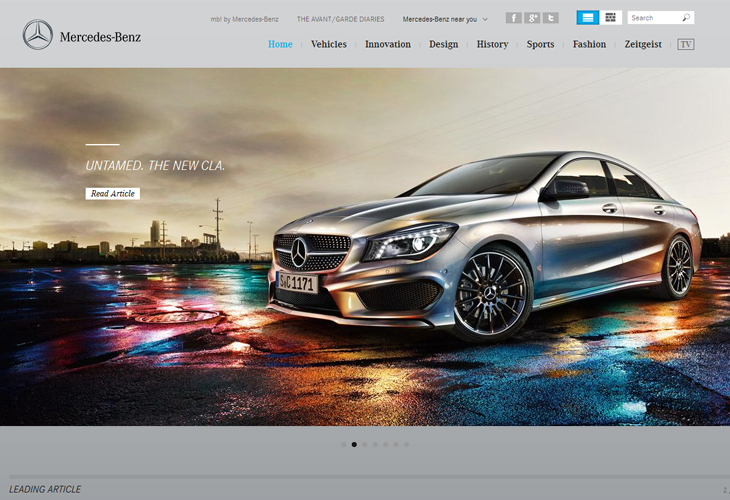Screen dimensions: 730x500
Task: Select the first carousel dot
Action: click(x=344, y=445)
